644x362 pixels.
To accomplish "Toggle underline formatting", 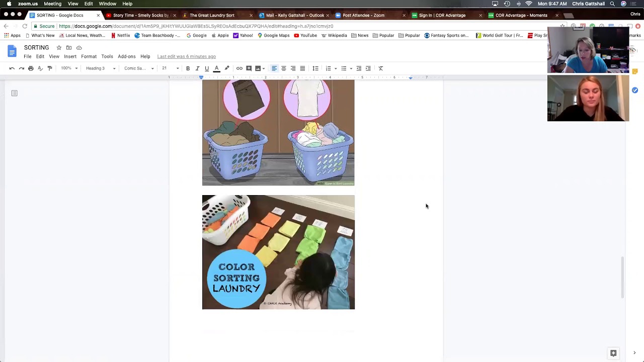I will 207,68.
